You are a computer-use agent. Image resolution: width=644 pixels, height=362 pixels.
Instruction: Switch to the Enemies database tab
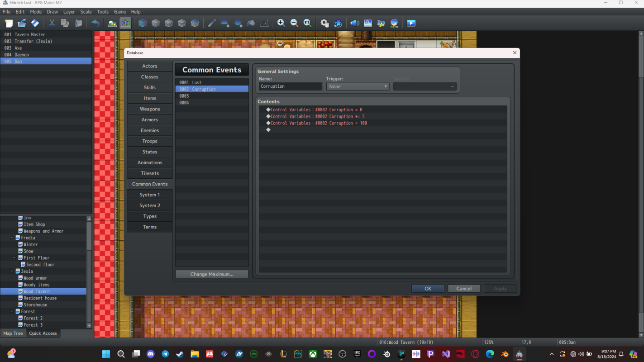[150, 130]
